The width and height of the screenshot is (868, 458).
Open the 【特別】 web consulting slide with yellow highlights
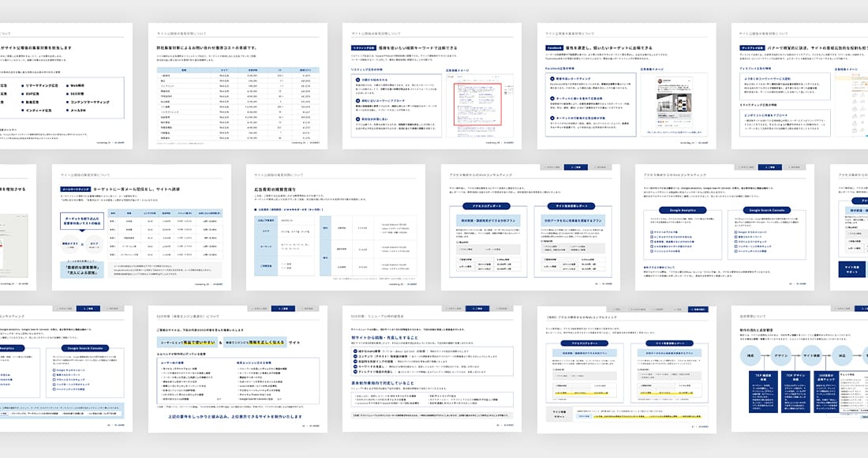[x=627, y=369]
